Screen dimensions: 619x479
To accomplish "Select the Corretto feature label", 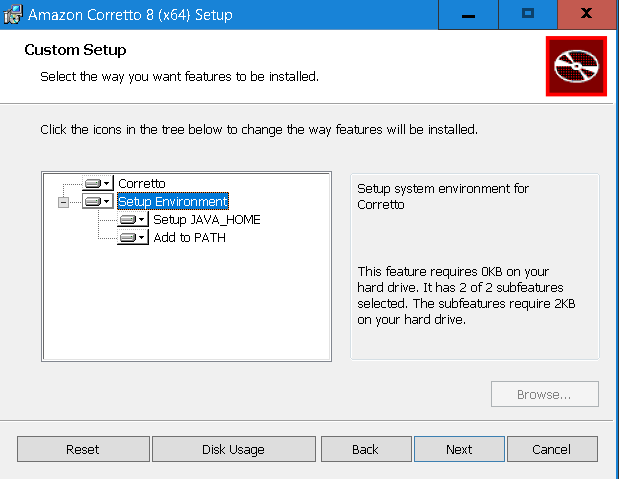I will [142, 184].
